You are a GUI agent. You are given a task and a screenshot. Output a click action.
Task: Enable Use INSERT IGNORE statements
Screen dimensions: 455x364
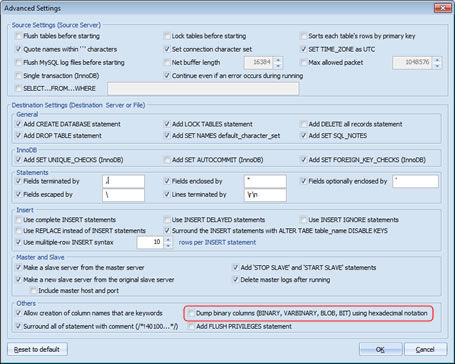(x=303, y=220)
